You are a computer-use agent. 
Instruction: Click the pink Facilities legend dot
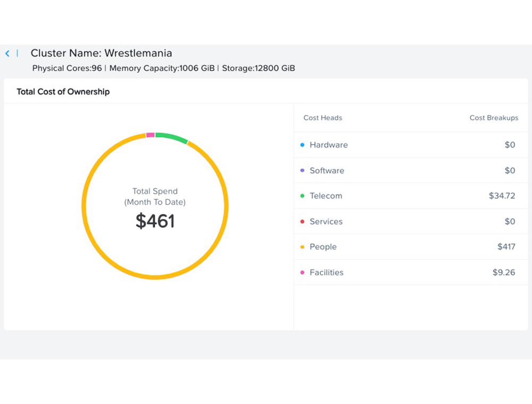pyautogui.click(x=302, y=273)
